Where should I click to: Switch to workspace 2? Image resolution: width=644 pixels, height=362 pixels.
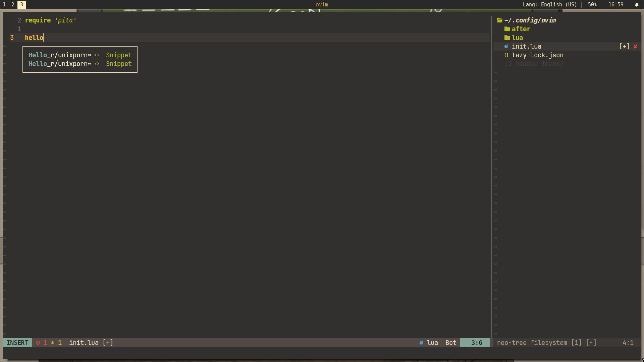pos(13,5)
